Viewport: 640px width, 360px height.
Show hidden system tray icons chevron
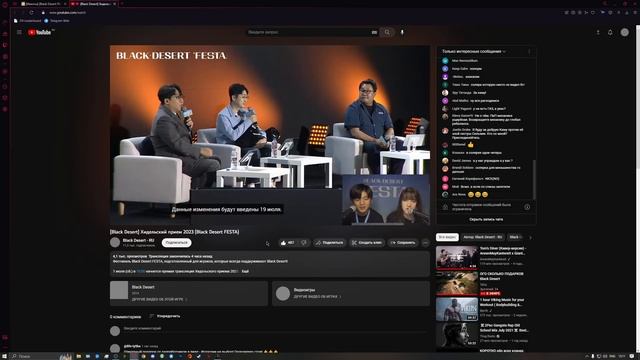click(x=587, y=356)
